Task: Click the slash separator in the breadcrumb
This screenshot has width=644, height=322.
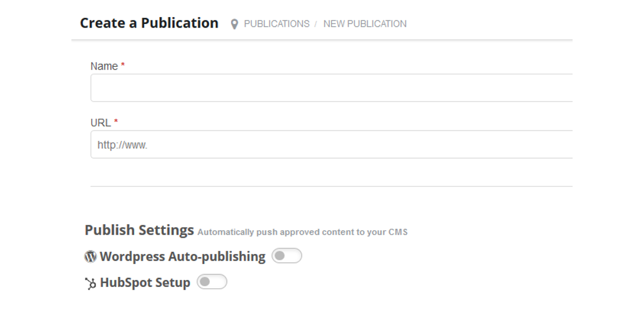Action: pos(316,24)
